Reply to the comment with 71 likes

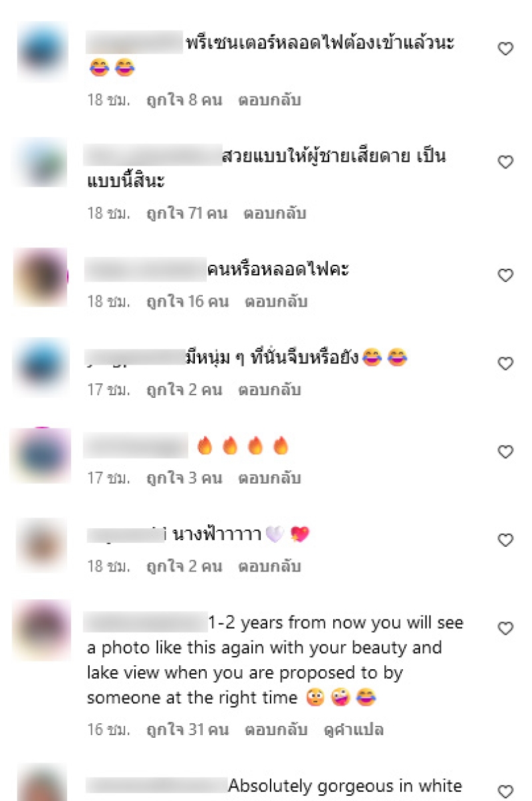276,214
